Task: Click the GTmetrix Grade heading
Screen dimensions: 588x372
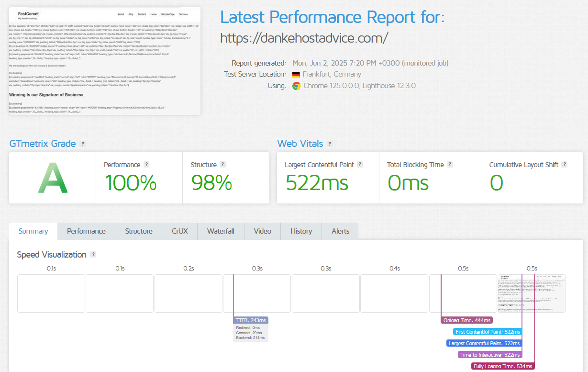Action: (43, 144)
